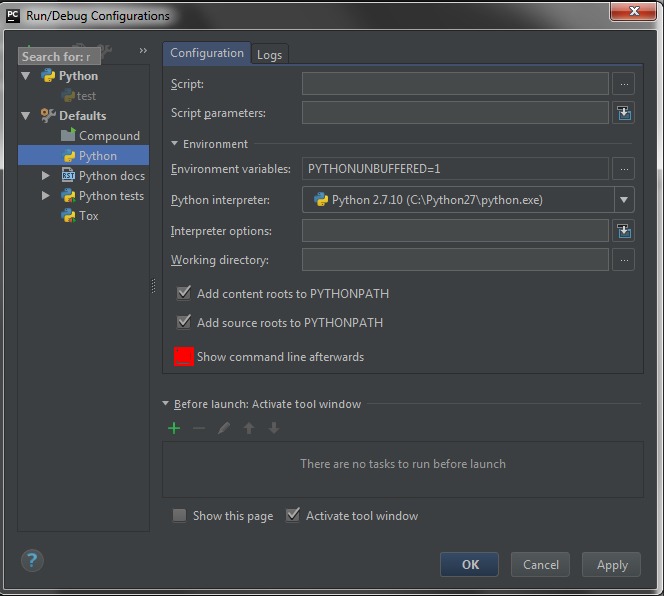Screen dimensions: 664x596
Task: Add a before launch task with plus
Action: [174, 428]
